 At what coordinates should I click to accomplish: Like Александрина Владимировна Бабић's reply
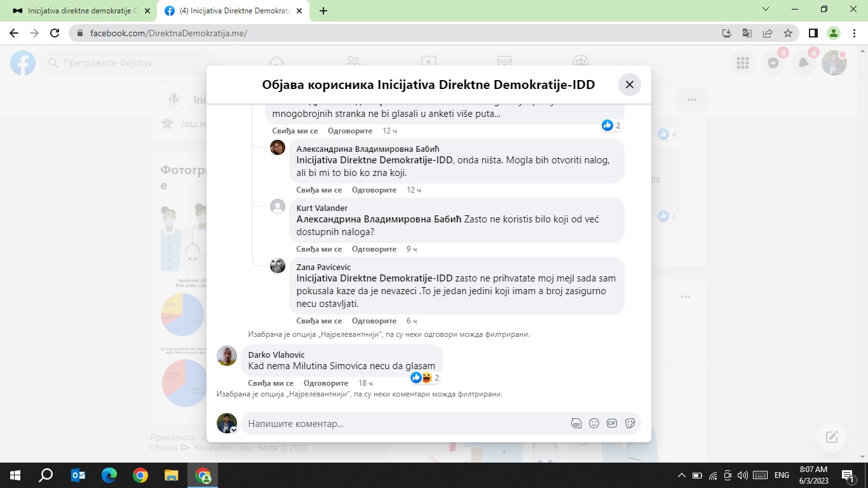319,190
